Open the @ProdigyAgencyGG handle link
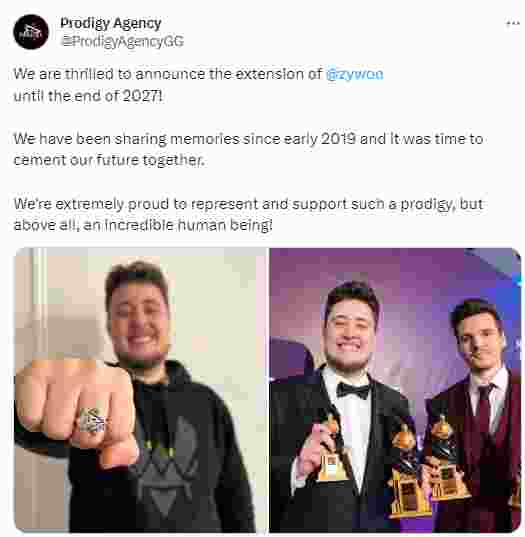The image size is (525, 537). coord(123,41)
